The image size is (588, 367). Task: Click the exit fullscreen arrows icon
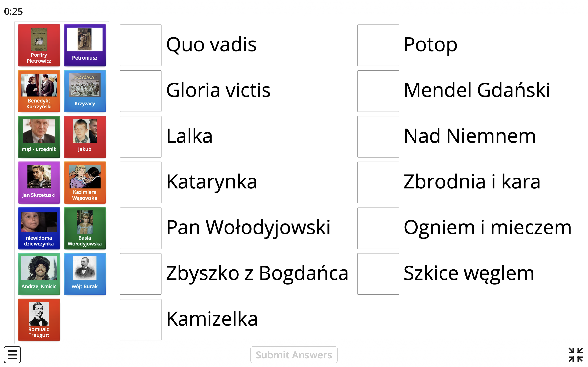575,355
